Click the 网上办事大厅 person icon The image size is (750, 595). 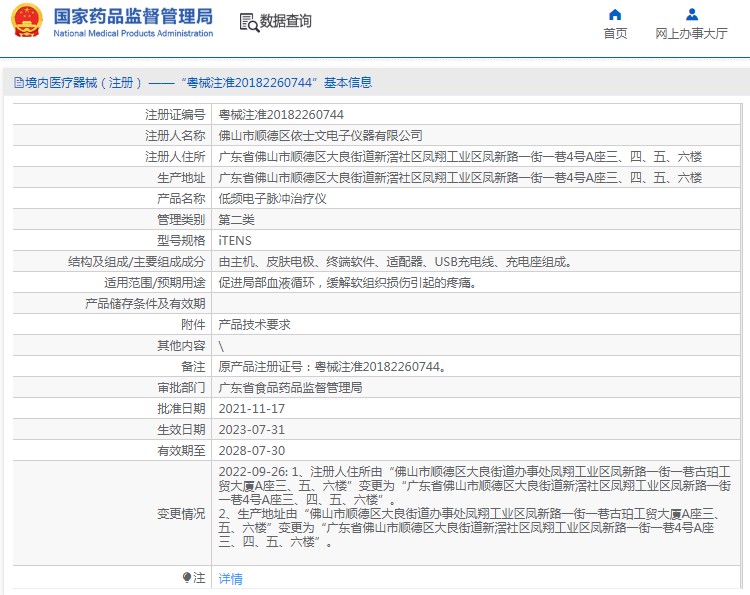pyautogui.click(x=691, y=14)
